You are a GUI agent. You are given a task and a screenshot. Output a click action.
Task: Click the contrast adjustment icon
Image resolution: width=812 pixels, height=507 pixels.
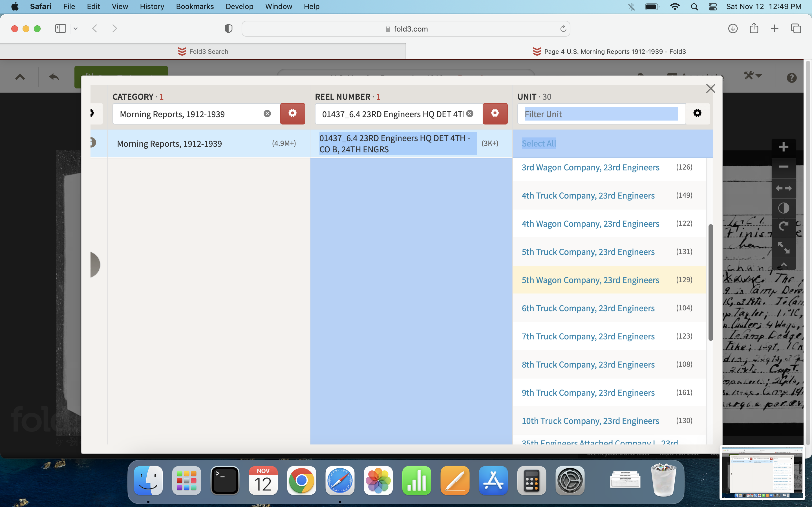coord(783,208)
